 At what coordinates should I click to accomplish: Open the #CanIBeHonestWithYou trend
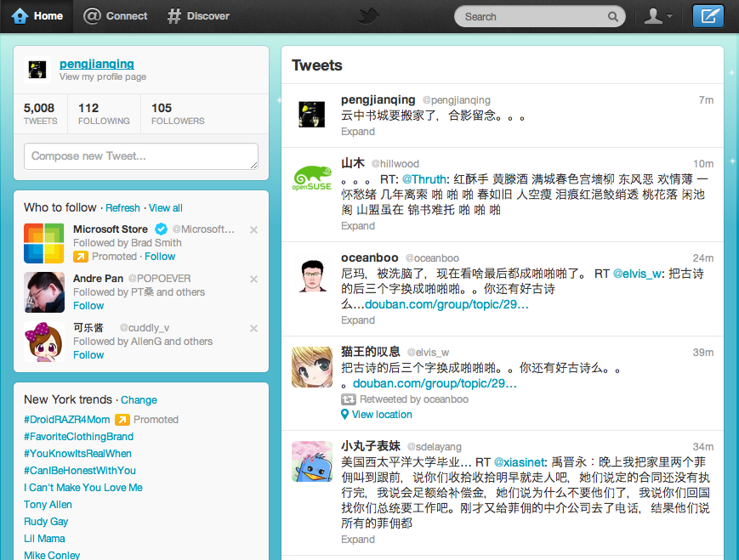[80, 471]
